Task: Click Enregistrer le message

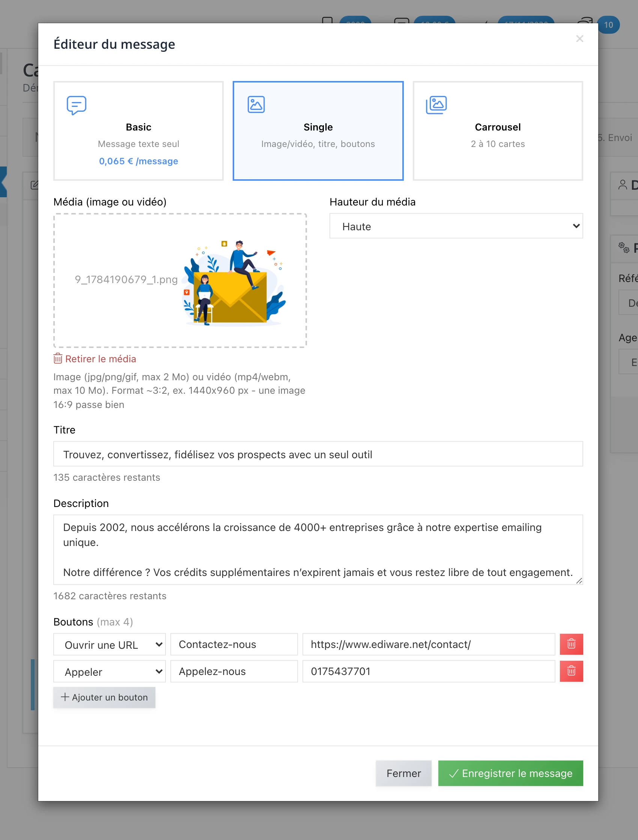Action: coord(510,773)
